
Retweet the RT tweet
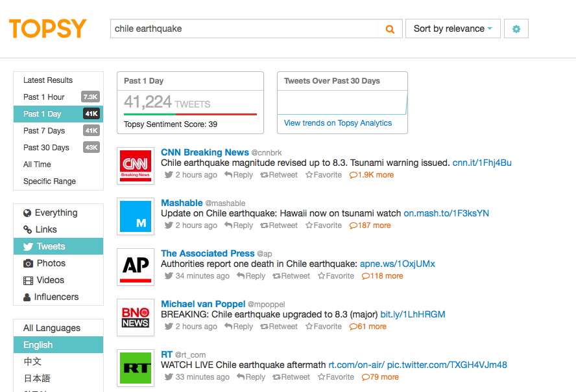click(x=291, y=377)
